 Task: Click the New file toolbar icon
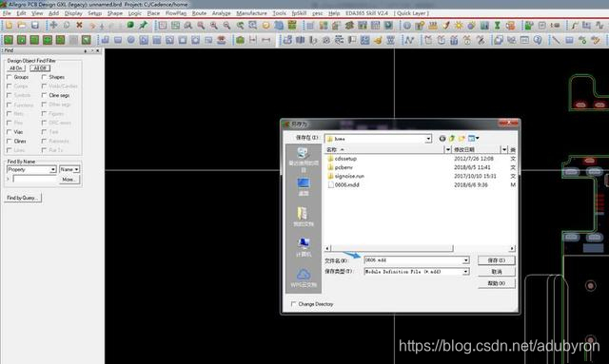pos(9,26)
